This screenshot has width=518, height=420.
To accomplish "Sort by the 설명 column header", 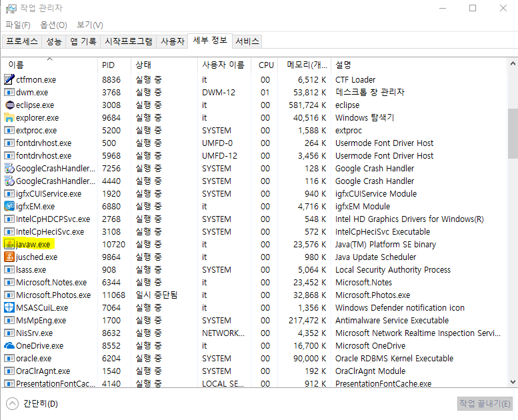I will click(x=419, y=65).
